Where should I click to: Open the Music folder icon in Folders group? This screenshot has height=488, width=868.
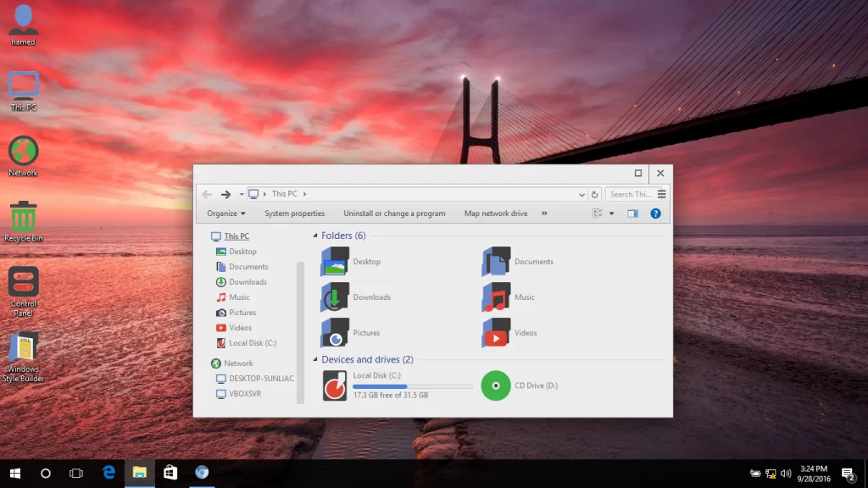click(497, 297)
